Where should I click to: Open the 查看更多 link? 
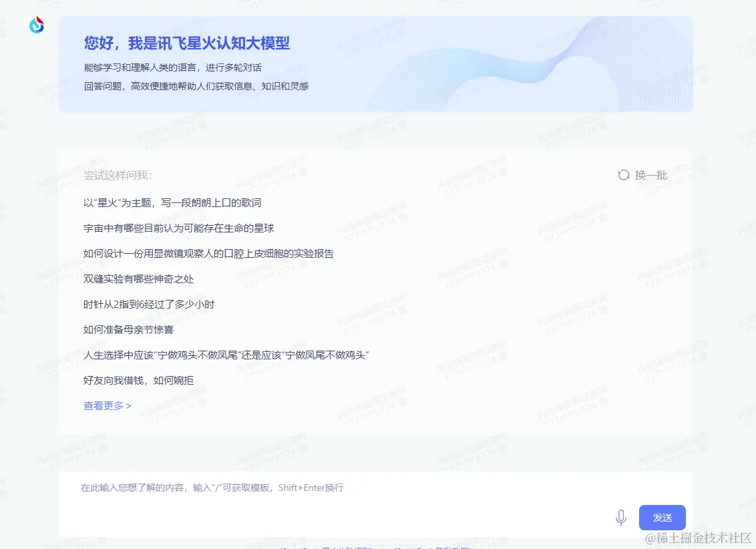(106, 405)
